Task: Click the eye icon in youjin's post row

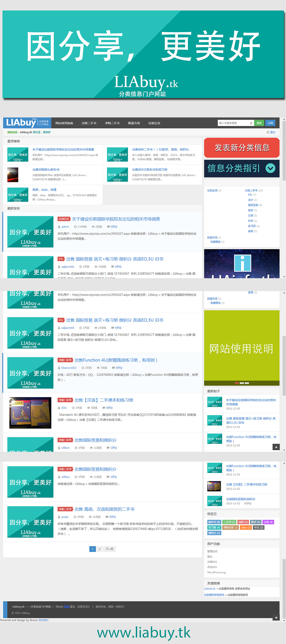Action: (90, 517)
